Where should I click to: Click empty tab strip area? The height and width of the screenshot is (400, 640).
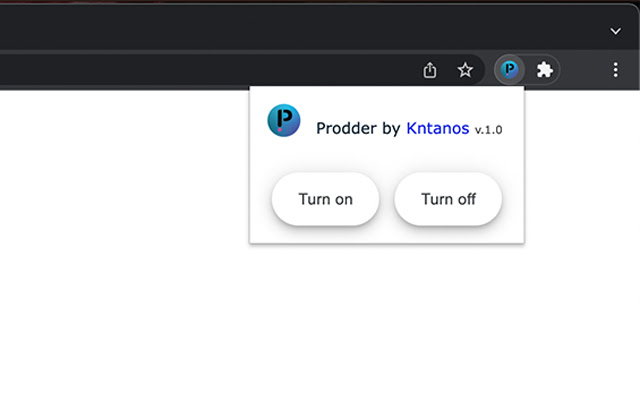coord(300,30)
